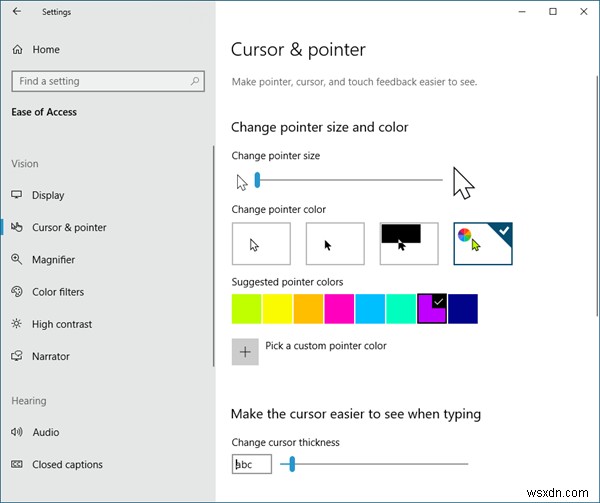Open the Color filters page
Image resolution: width=600 pixels, height=503 pixels.
click(x=58, y=292)
